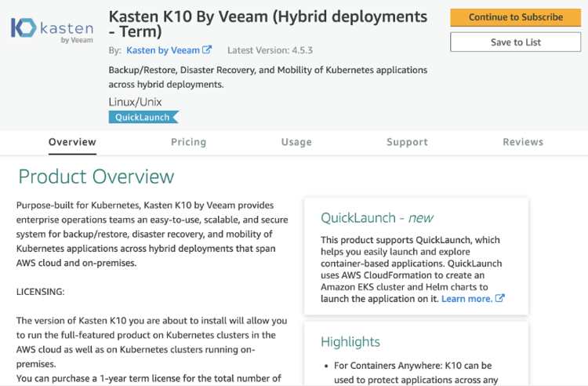The height and width of the screenshot is (386, 588).
Task: Open the Usage tab
Action: click(x=296, y=142)
